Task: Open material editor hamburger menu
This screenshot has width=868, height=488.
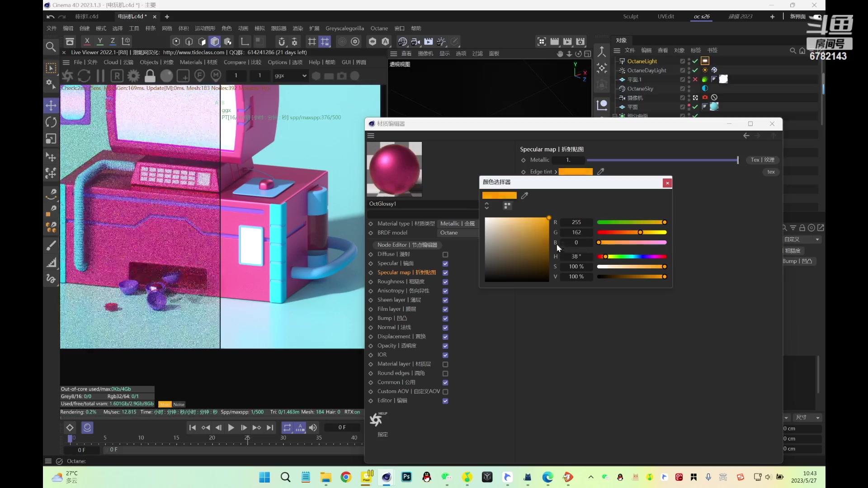Action: 371,136
